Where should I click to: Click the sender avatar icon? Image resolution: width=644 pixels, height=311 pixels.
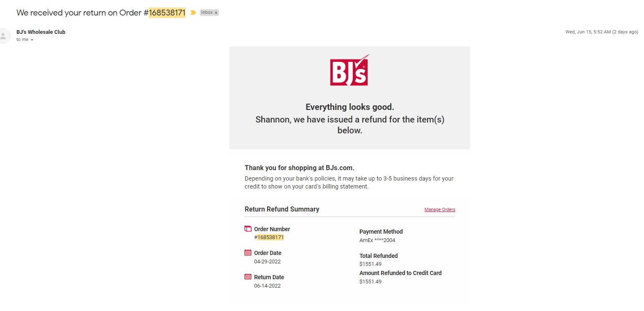pyautogui.click(x=3, y=36)
